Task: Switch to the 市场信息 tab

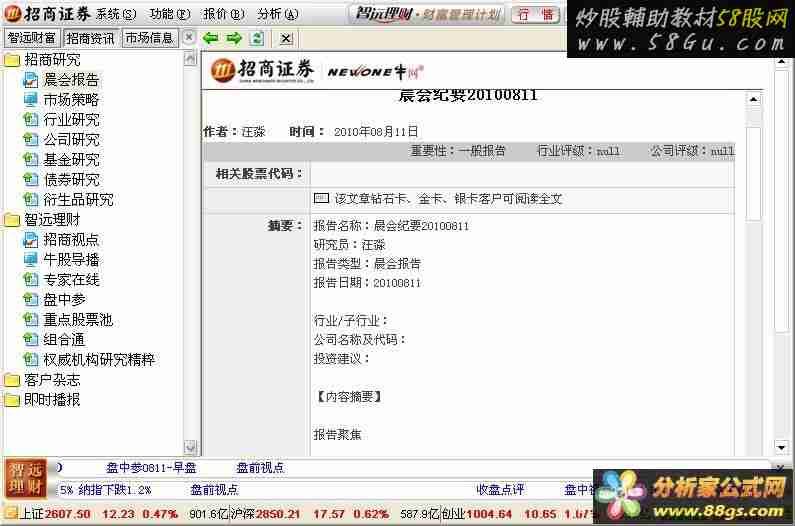Action: pyautogui.click(x=150, y=38)
